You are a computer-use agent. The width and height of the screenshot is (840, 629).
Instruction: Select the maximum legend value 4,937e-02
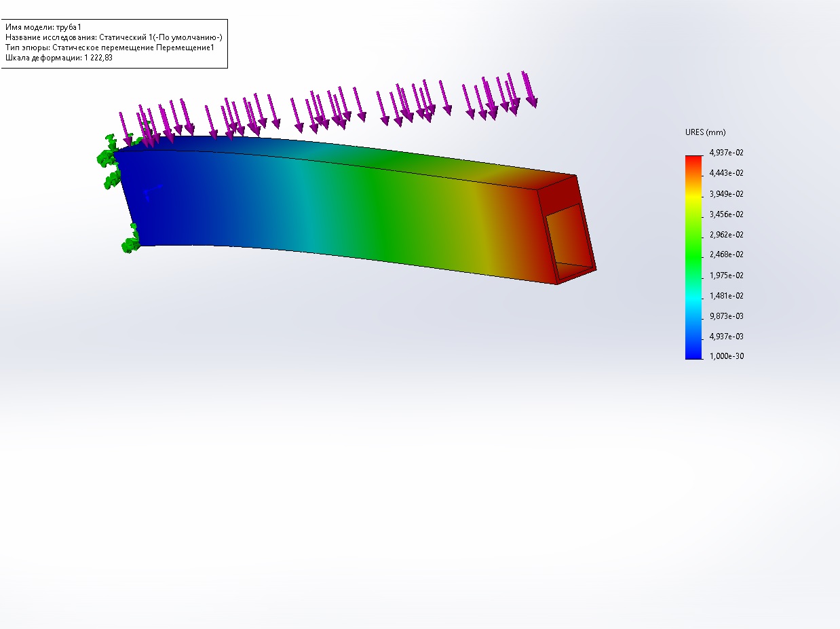(x=726, y=153)
